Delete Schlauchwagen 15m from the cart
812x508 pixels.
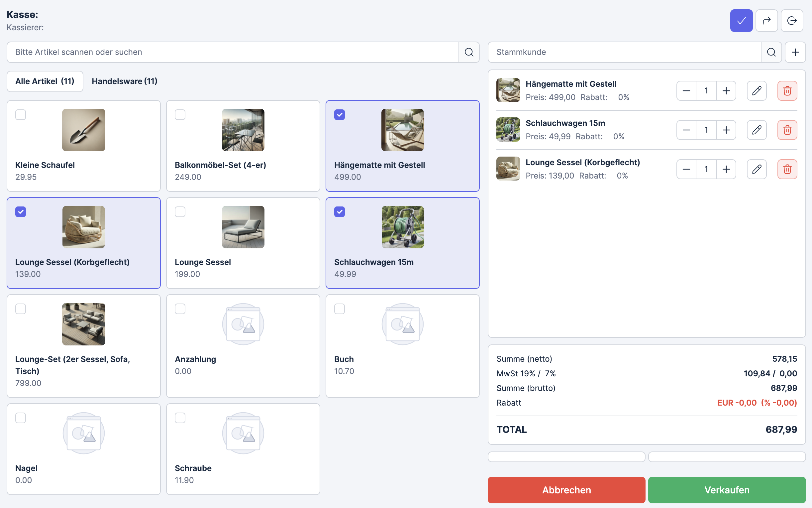pyautogui.click(x=787, y=130)
